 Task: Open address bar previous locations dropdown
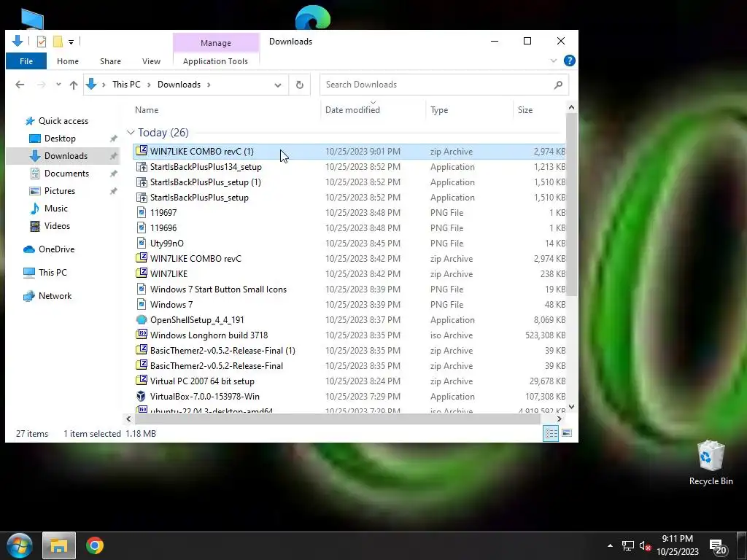pos(278,85)
